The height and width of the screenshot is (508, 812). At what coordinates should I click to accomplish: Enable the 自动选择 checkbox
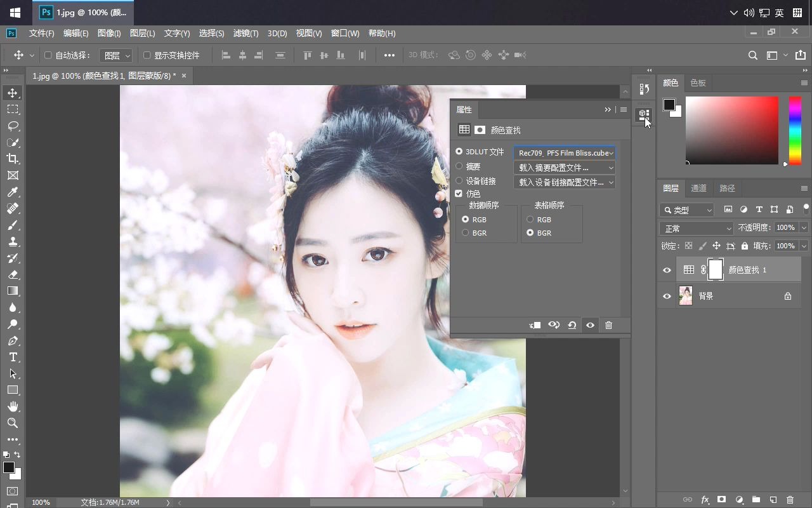tap(48, 55)
